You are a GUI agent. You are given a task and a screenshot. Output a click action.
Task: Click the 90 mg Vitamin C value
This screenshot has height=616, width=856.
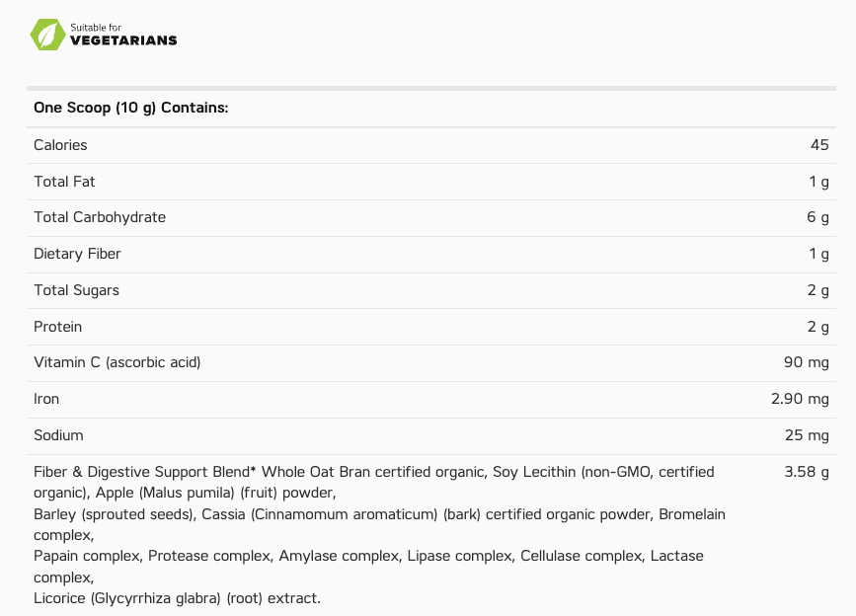pyautogui.click(x=806, y=362)
